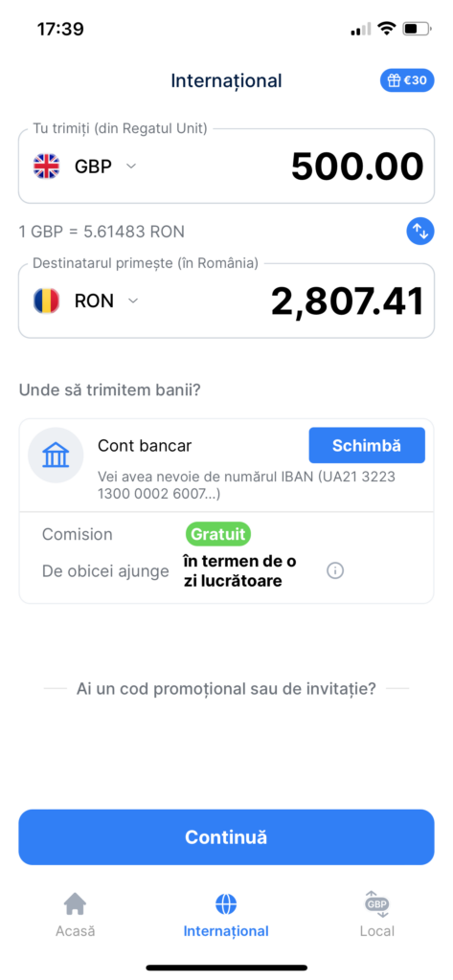Tap the bank building icon

click(x=56, y=456)
